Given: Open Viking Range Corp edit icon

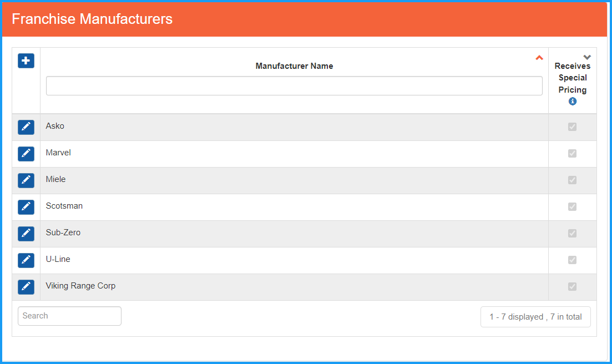Looking at the screenshot, I should [26, 287].
